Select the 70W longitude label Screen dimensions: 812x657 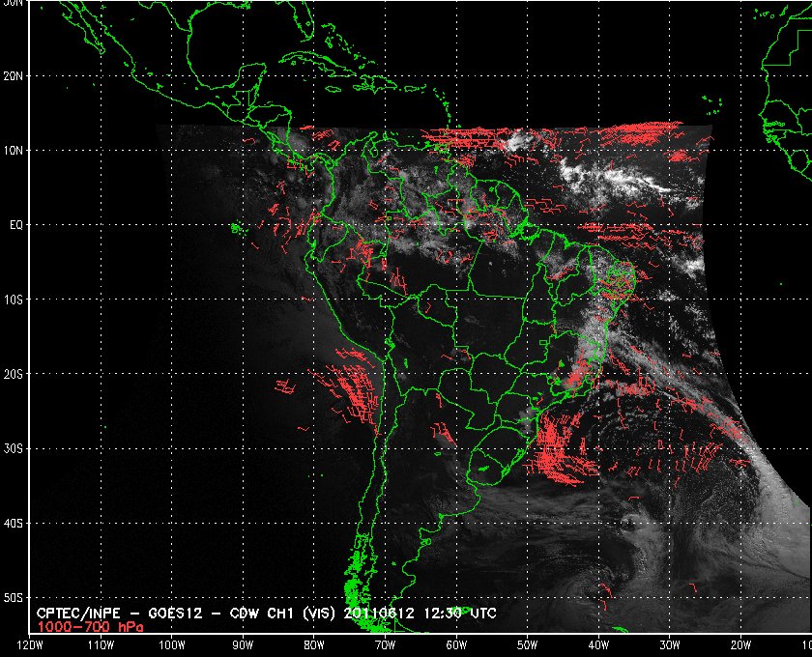click(x=385, y=644)
